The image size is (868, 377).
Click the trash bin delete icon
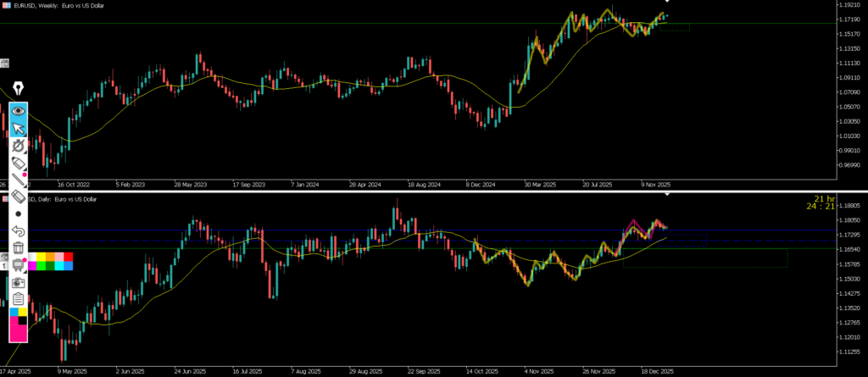point(18,247)
